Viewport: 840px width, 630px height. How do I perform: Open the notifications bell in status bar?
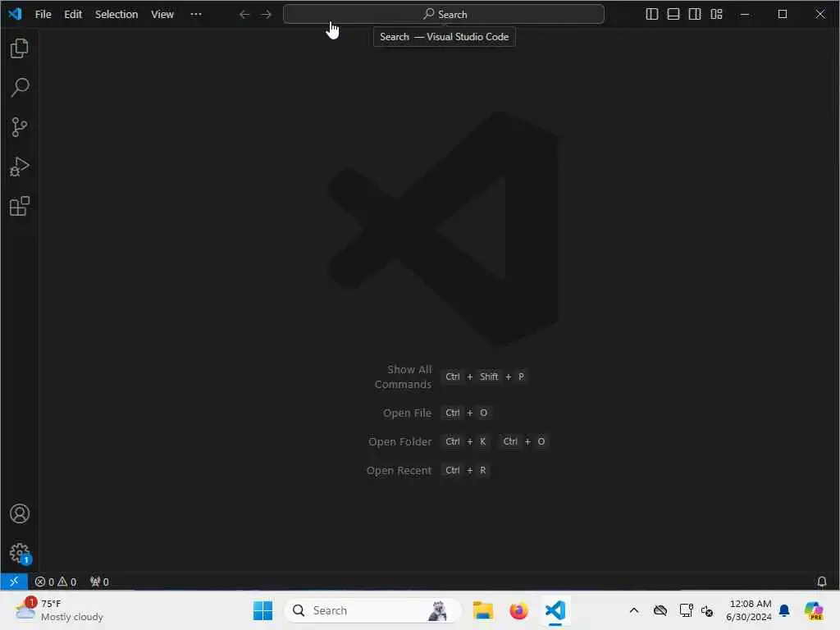821,582
